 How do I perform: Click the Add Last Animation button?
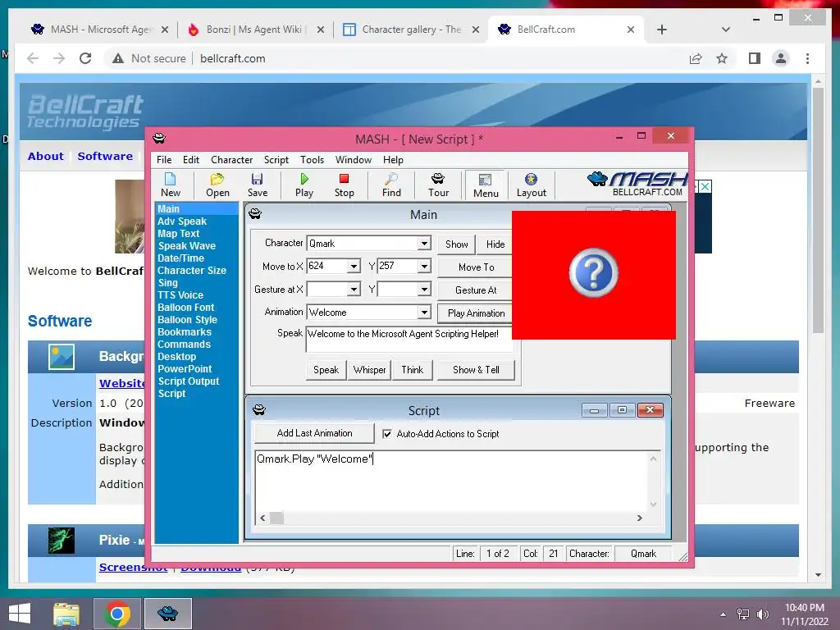pyautogui.click(x=314, y=433)
